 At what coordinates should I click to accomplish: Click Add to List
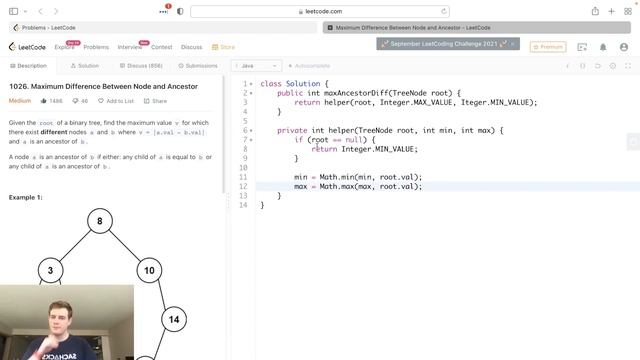(x=116, y=101)
